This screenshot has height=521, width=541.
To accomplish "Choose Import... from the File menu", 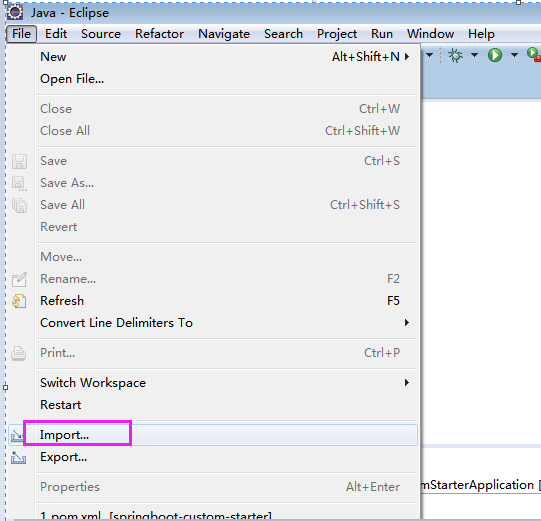I will [x=213, y=435].
